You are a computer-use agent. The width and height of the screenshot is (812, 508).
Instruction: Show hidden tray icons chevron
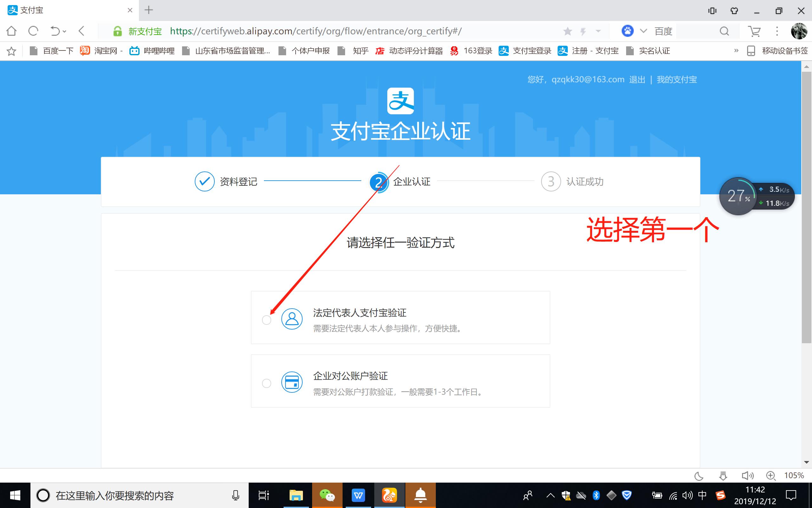pyautogui.click(x=550, y=495)
